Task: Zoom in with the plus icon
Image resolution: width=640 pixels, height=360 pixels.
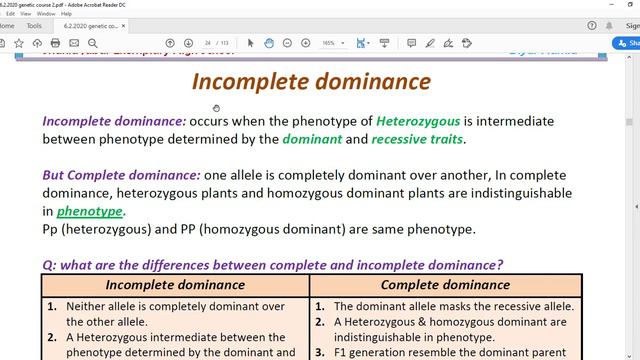Action: point(306,43)
